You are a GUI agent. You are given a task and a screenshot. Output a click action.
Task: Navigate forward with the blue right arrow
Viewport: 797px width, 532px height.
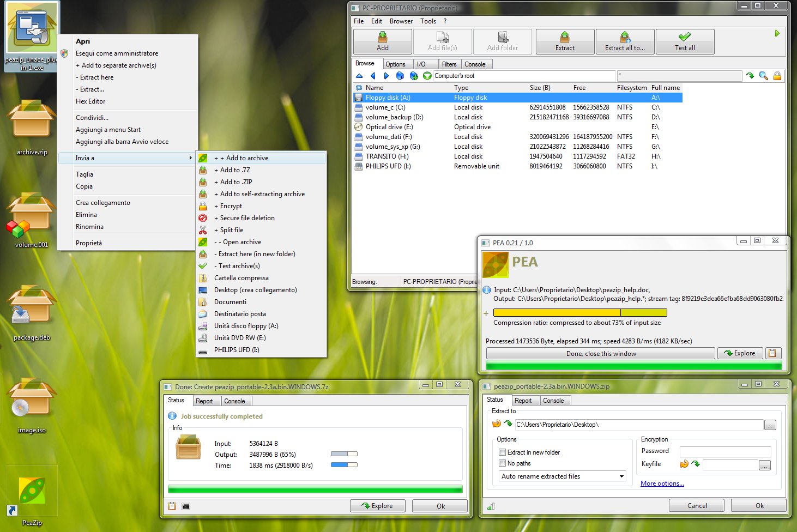[x=387, y=76]
